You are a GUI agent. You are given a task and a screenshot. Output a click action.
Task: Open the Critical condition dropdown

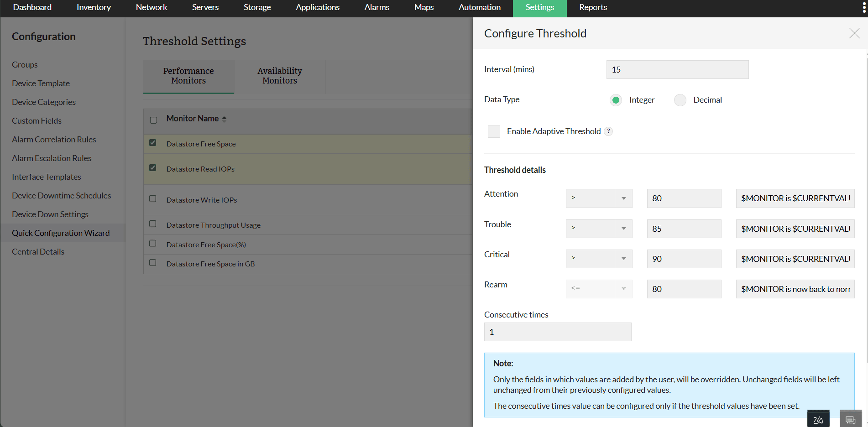(x=623, y=259)
